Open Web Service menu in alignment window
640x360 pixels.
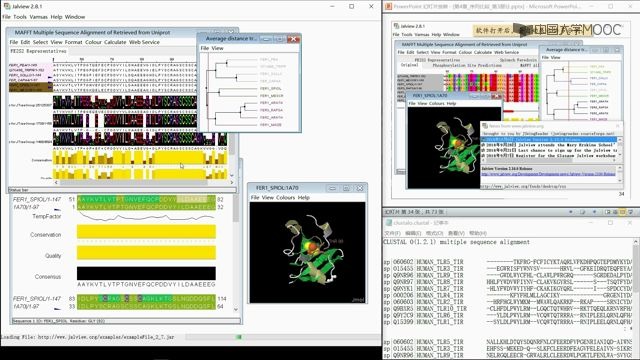pyautogui.click(x=144, y=42)
